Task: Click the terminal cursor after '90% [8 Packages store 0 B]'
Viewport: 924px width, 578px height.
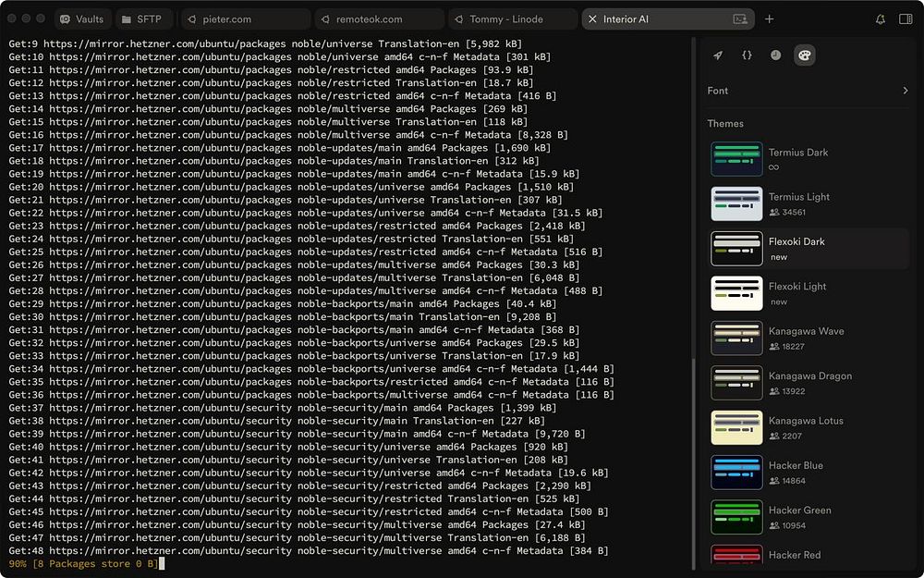Action: click(x=162, y=564)
